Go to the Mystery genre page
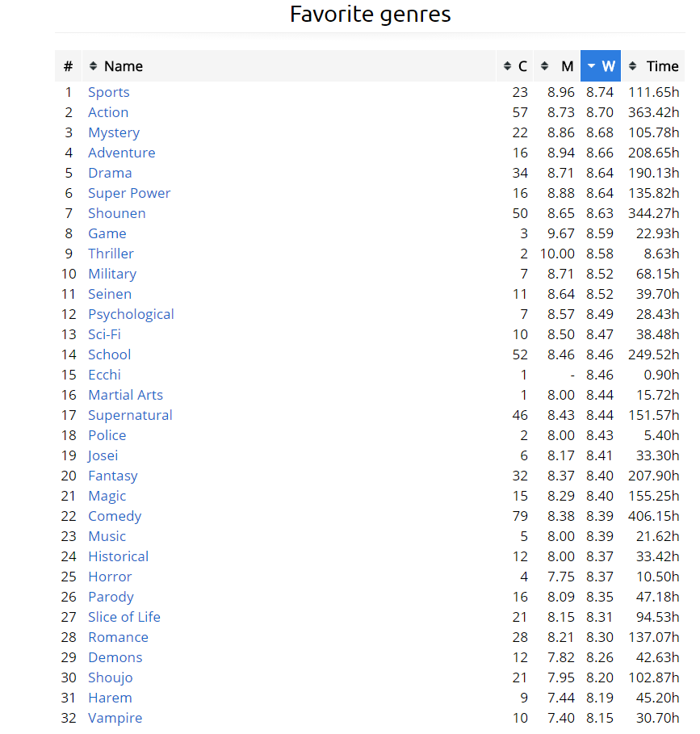Viewport: 700px width, 734px height. pyautogui.click(x=114, y=132)
